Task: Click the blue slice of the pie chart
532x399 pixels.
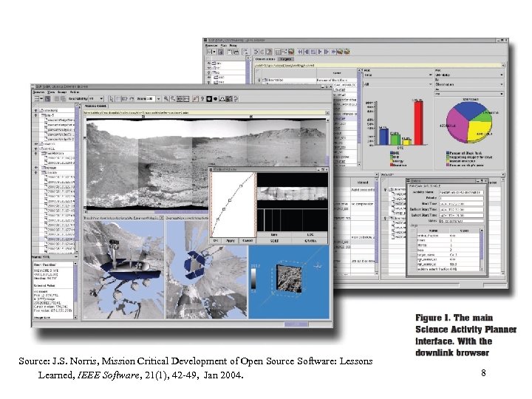Action: (x=468, y=110)
